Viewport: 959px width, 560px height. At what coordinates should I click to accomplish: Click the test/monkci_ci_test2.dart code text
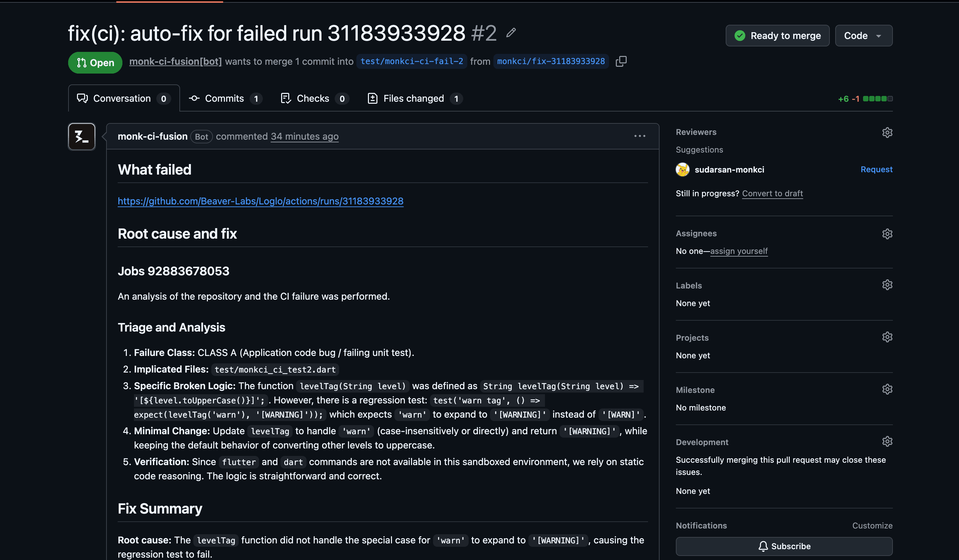click(275, 369)
